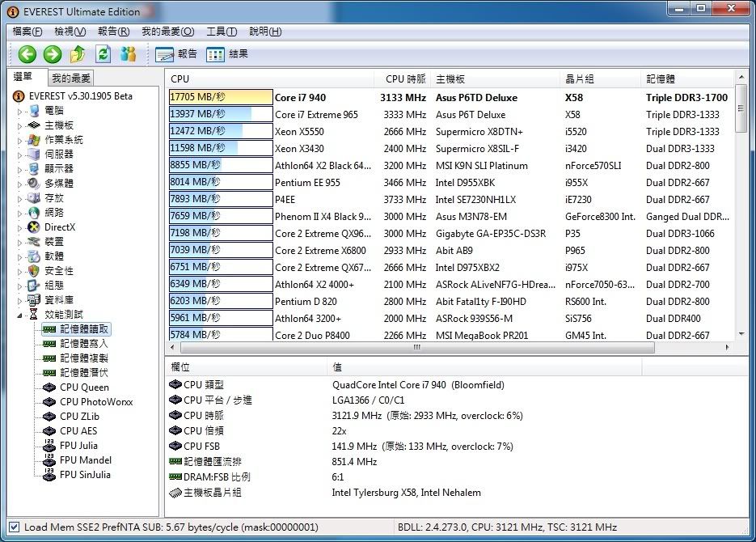
Task: Open the 檔案(F) File menu
Action: (27, 32)
